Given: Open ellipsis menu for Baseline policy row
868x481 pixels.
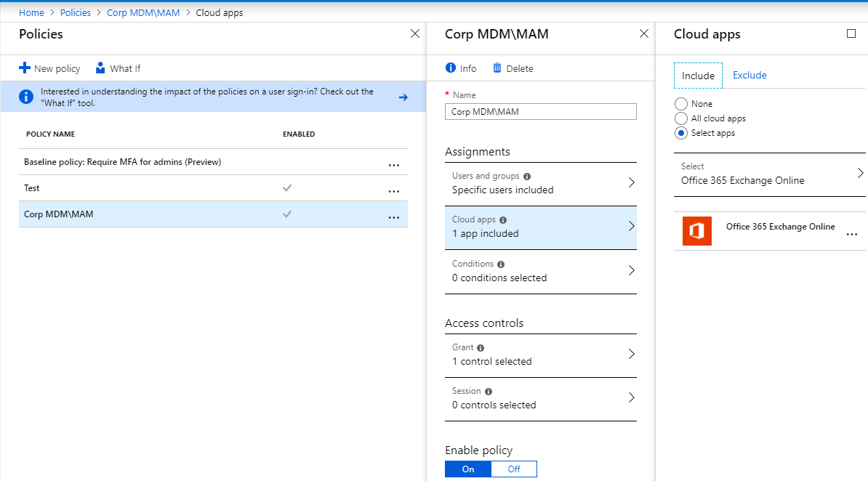Looking at the screenshot, I should pos(394,165).
